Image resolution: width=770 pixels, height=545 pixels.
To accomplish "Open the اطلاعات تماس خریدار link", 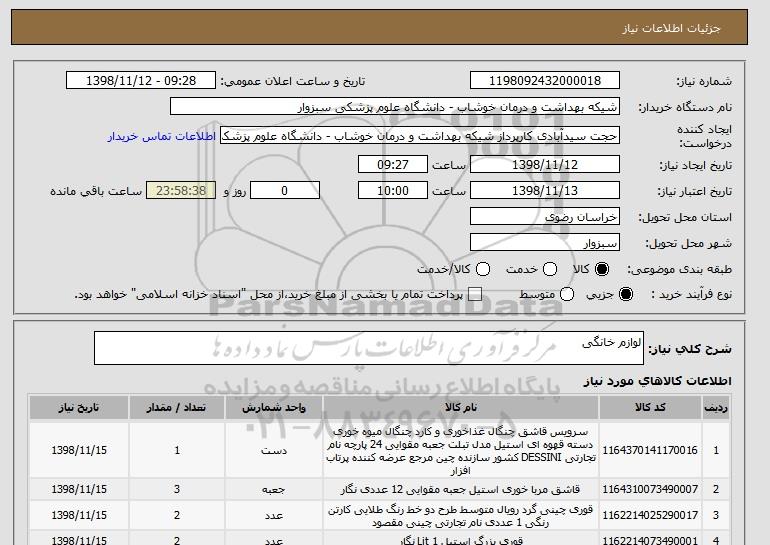I will tap(162, 136).
